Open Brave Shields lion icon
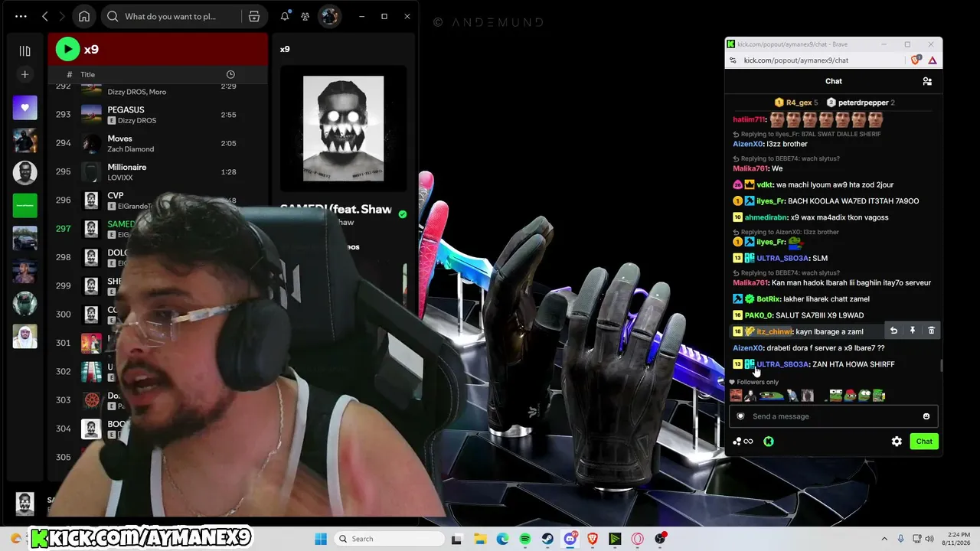This screenshot has height=551, width=980. pos(916,60)
